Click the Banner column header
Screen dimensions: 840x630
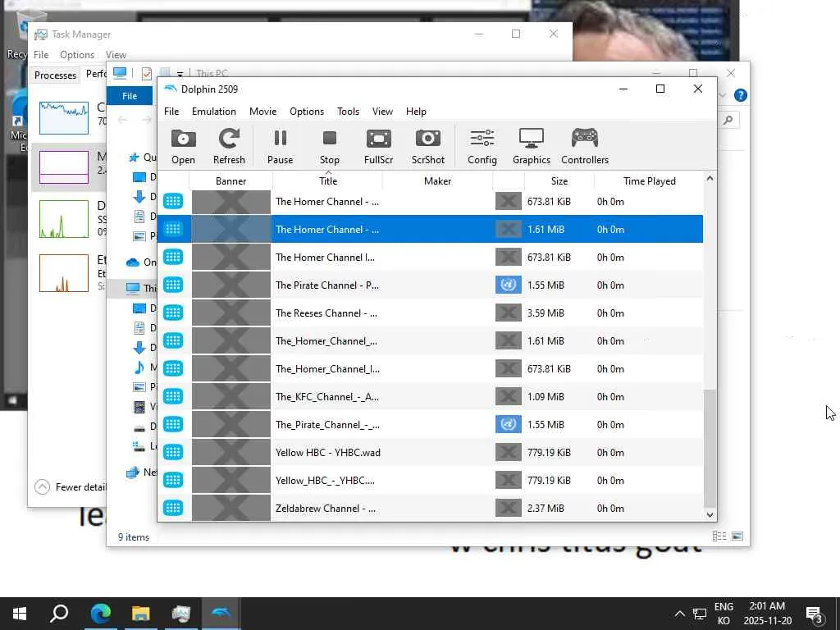pos(231,181)
